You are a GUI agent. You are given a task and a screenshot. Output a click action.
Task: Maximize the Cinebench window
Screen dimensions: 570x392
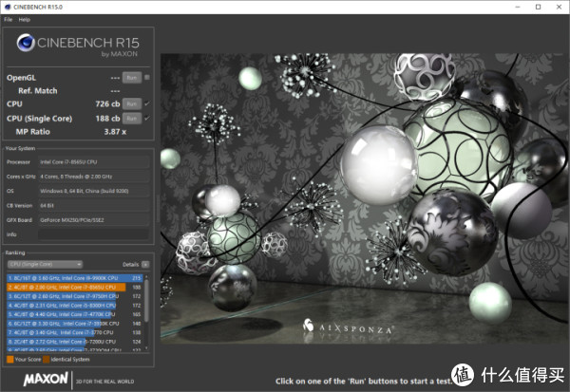pos(539,7)
